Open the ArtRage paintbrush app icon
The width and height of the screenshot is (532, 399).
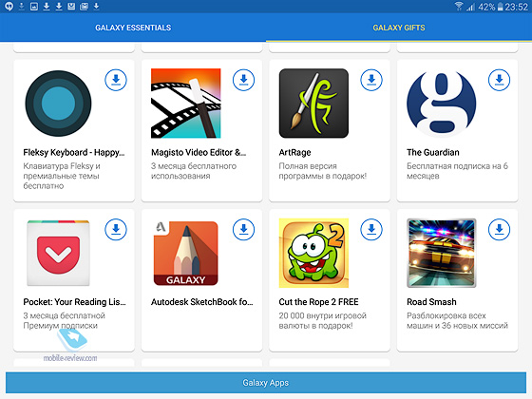pyautogui.click(x=313, y=104)
